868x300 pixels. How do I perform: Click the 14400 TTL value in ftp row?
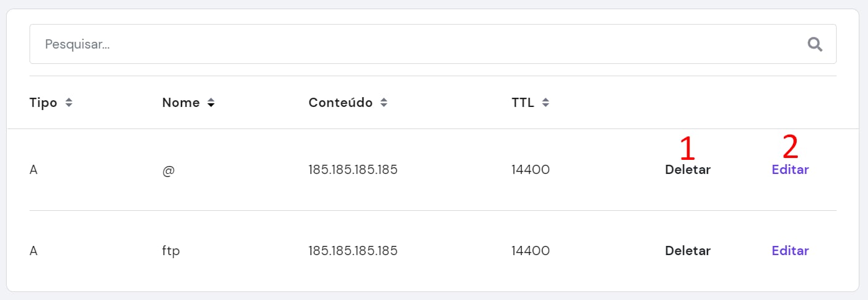tap(530, 251)
